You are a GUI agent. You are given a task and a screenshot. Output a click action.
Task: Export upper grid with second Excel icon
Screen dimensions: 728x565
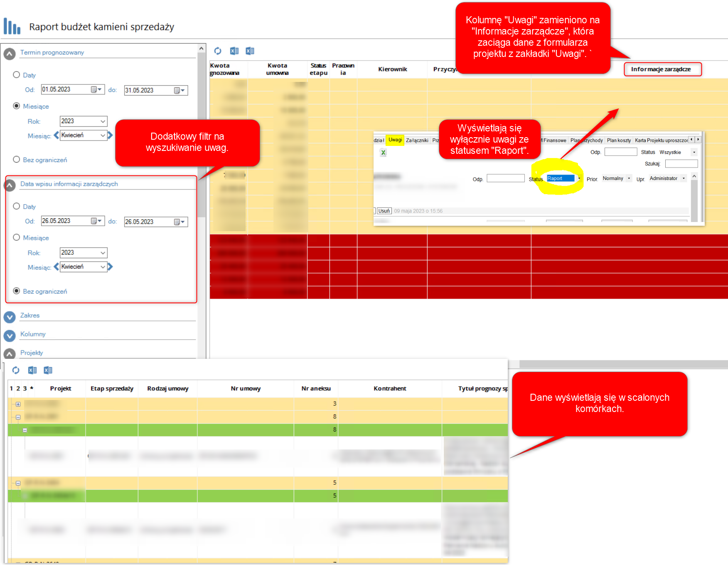(x=250, y=51)
